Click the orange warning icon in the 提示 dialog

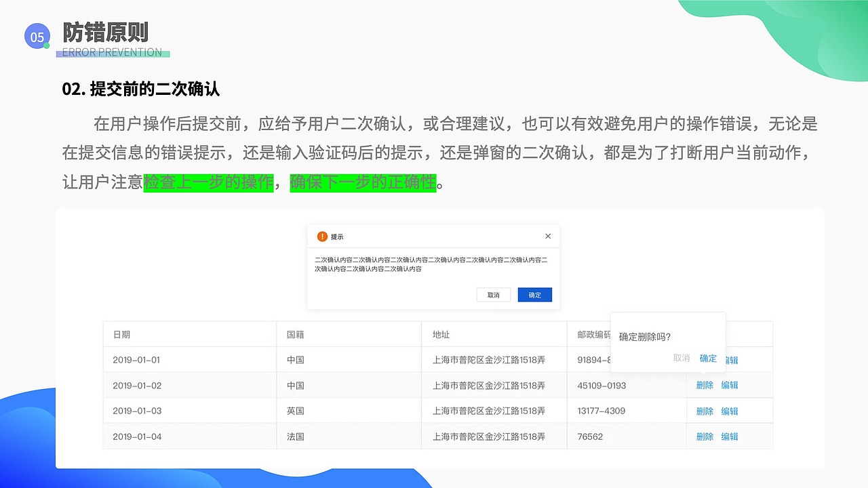tap(322, 237)
